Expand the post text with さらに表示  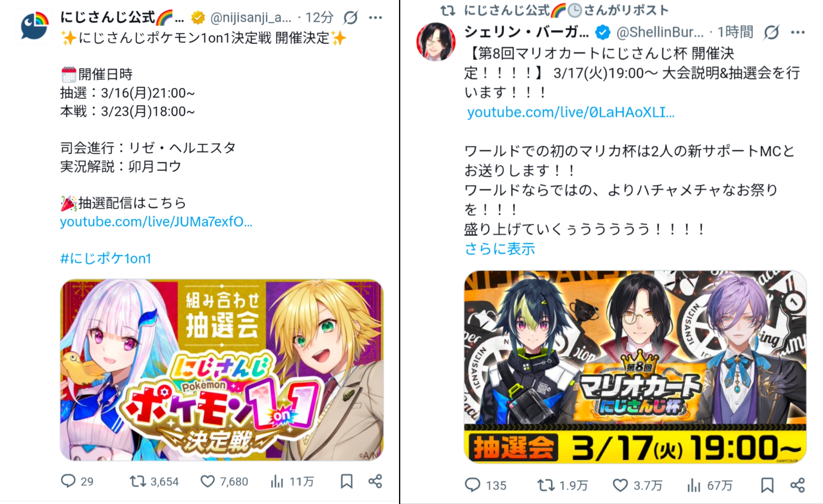pos(500,249)
